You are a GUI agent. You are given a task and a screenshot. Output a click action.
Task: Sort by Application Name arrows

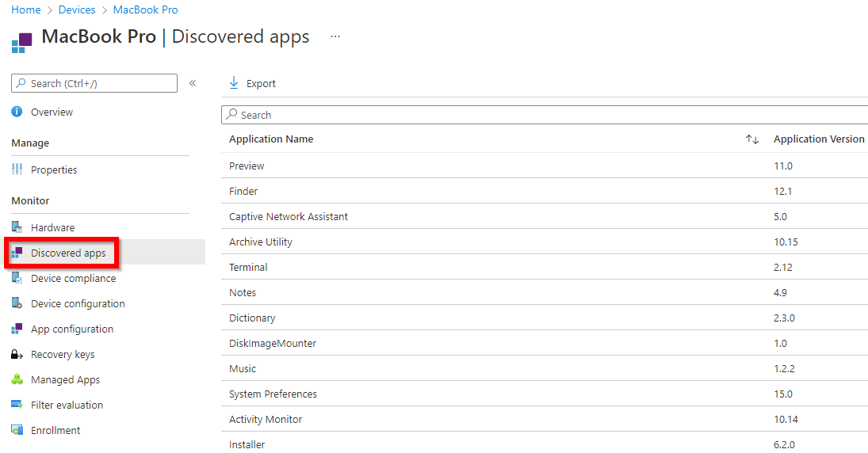[751, 139]
